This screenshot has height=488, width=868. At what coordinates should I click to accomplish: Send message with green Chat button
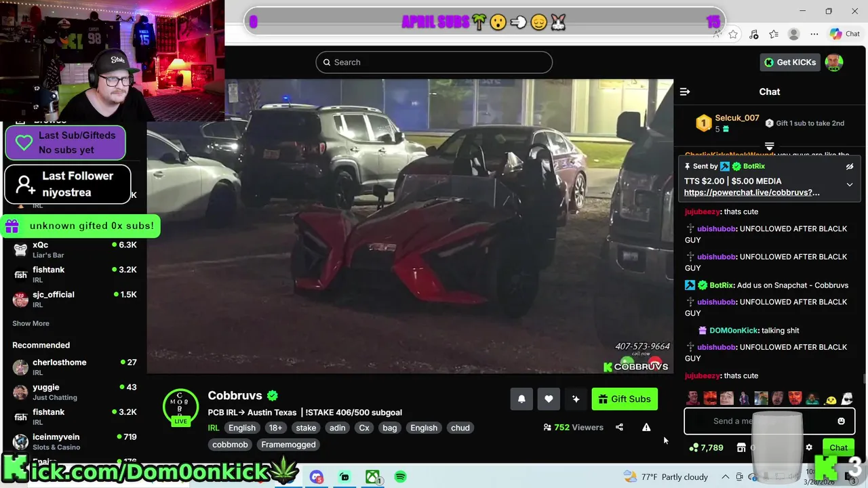click(x=839, y=447)
